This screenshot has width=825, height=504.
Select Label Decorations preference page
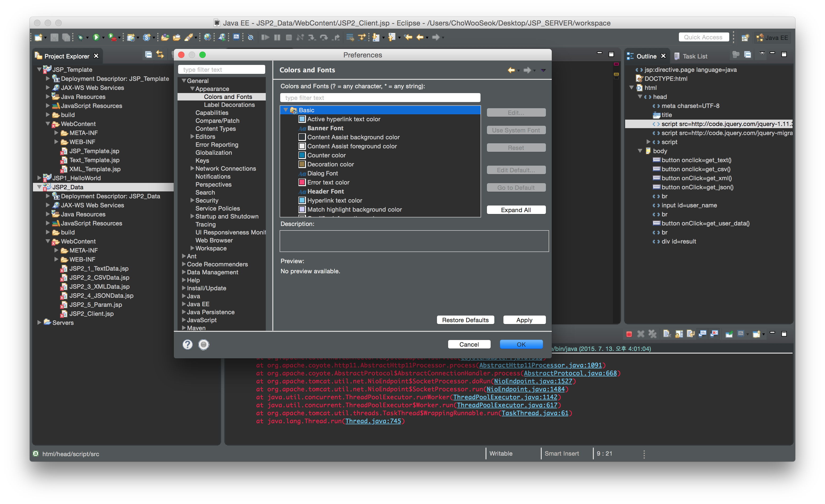coord(229,105)
